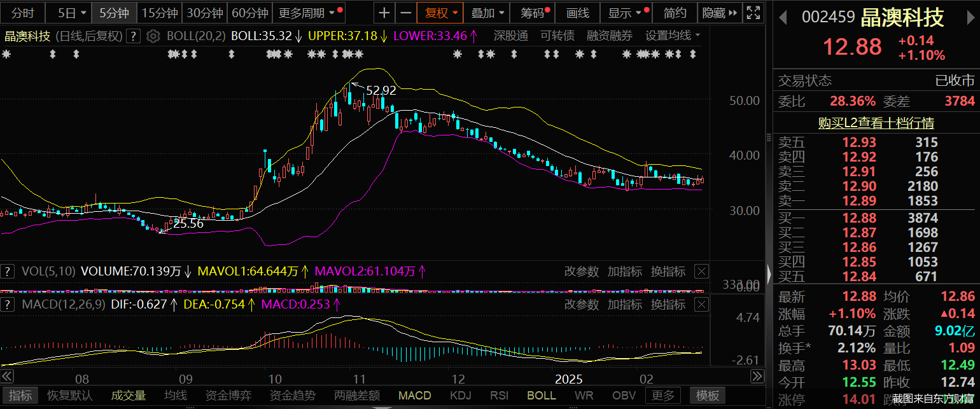Image resolution: width=980 pixels, height=409 pixels.
Task: Click the 52.92 peak candlestick label
Action: 381,90
